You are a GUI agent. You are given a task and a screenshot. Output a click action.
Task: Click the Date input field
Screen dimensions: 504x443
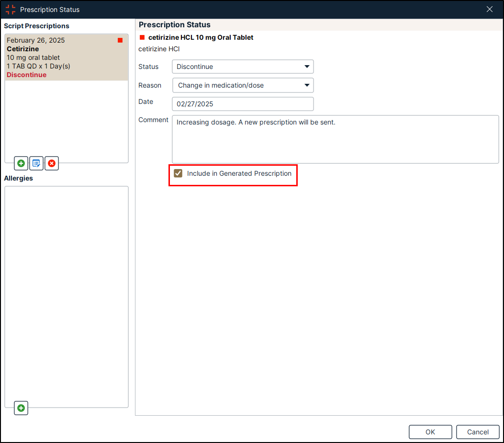click(243, 104)
